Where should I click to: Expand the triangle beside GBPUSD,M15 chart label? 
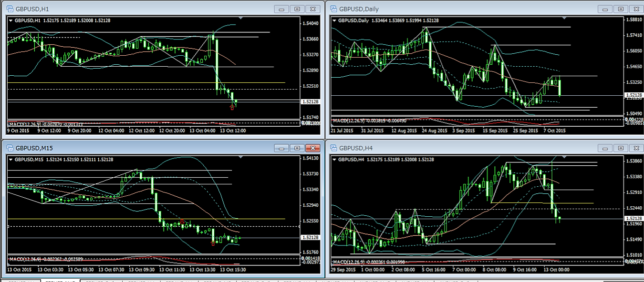[x=10, y=160]
